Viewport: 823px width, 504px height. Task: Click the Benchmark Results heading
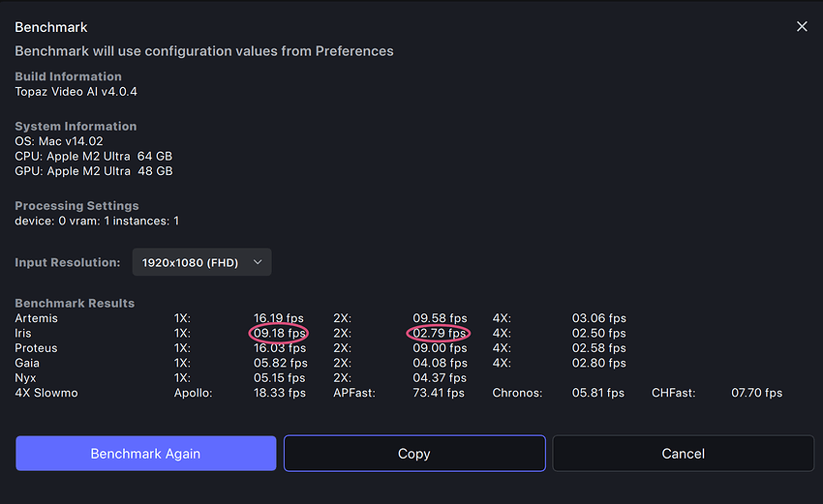point(75,303)
